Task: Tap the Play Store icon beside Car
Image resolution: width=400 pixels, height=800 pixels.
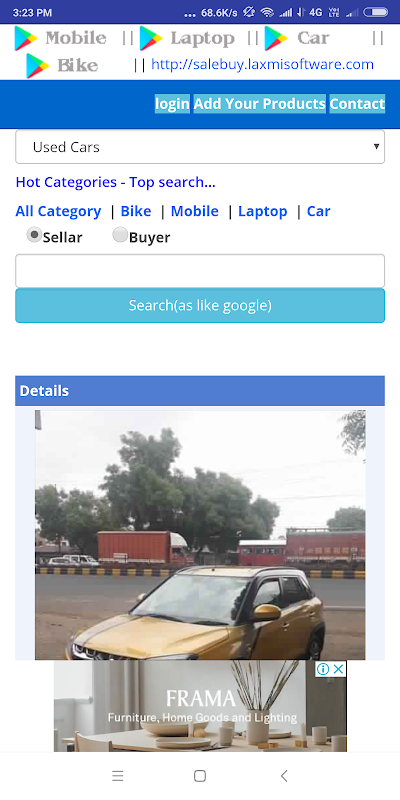Action: (276, 38)
